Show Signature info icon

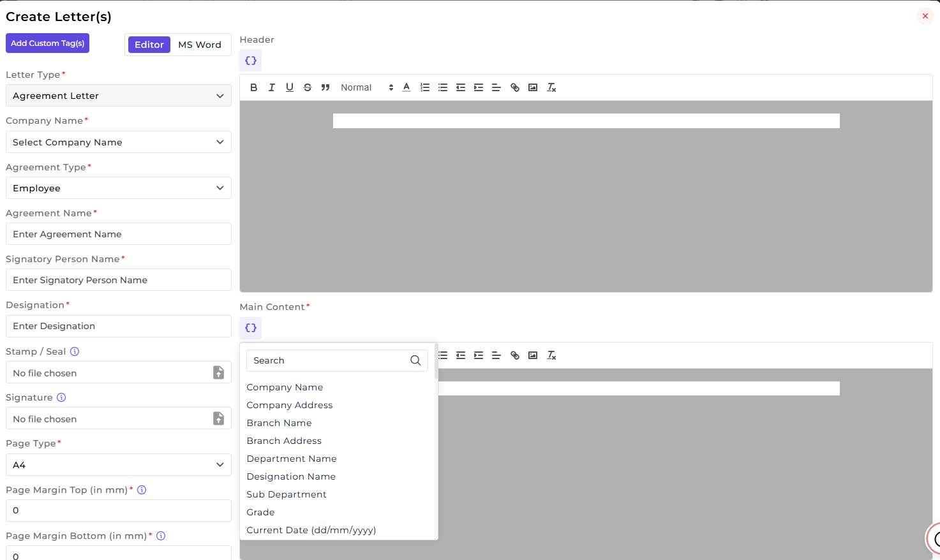point(61,397)
